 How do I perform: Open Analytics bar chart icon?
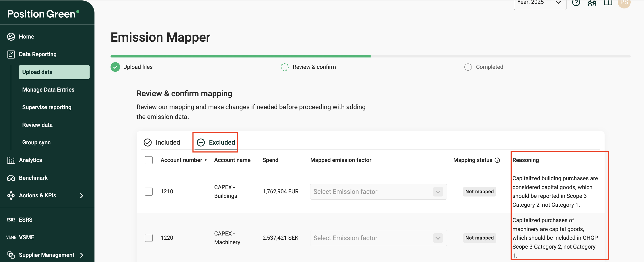(11, 160)
